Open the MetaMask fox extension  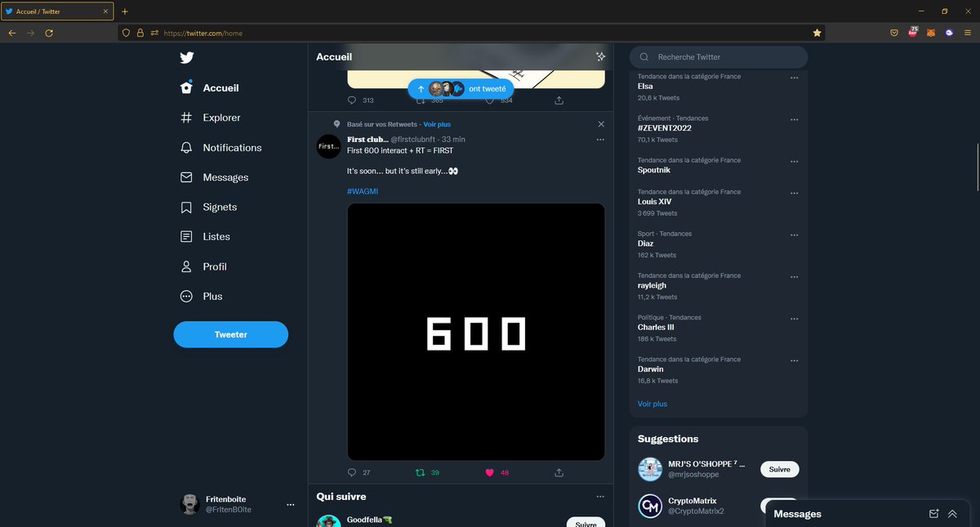tap(932, 33)
